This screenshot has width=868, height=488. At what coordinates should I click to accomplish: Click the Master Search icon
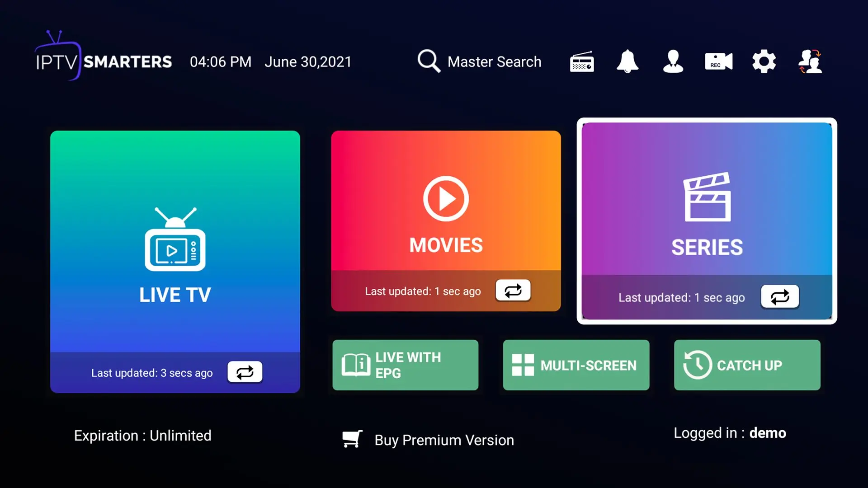(429, 61)
